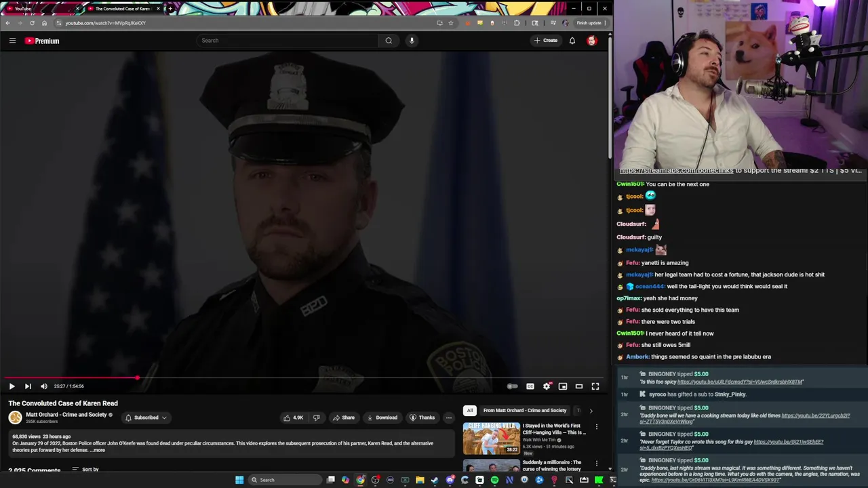The height and width of the screenshot is (488, 868).
Task: Open Matt Orchard - Crime and Society channel
Action: (x=66, y=415)
